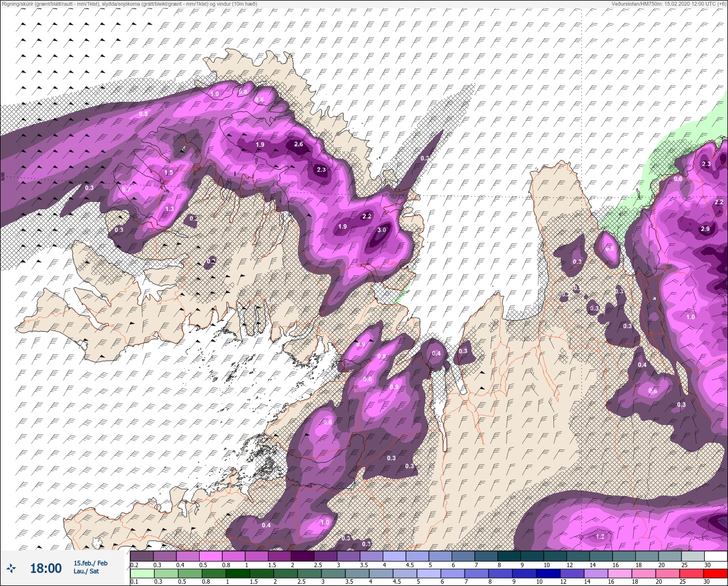Select the precipitation value '1.2' on the map
Viewport: 728px width, 586px height.
pyautogui.click(x=600, y=537)
